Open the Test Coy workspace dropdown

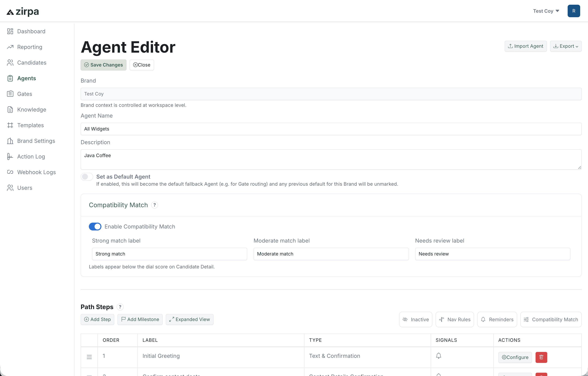coord(546,11)
